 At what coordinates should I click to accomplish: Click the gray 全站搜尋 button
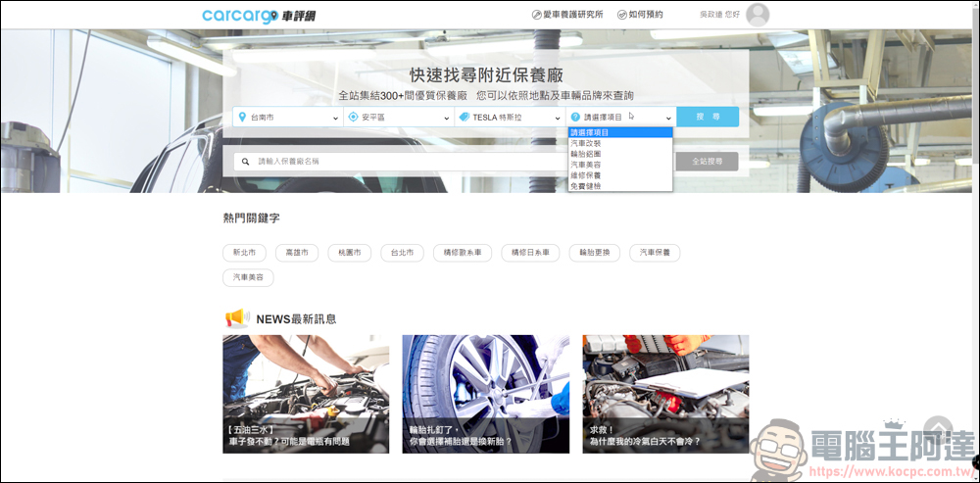[707, 162]
